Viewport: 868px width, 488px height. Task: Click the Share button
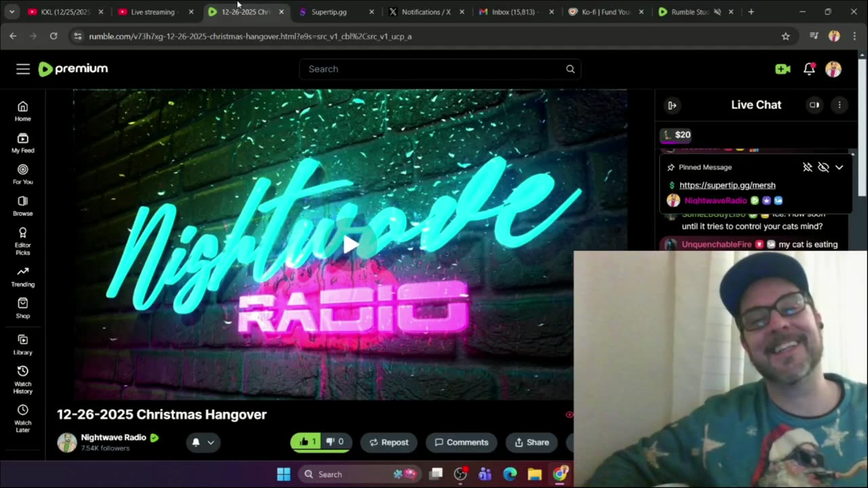pos(532,442)
